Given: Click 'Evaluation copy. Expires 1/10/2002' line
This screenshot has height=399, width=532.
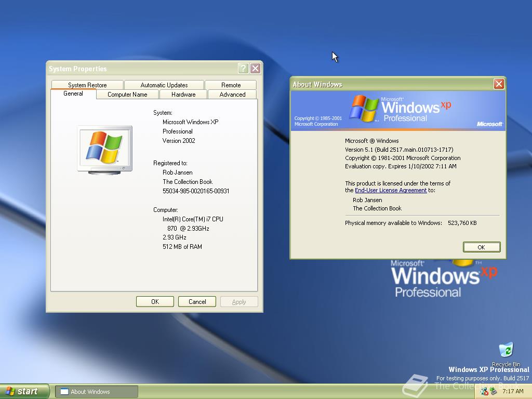Looking at the screenshot, I should coord(401,166).
